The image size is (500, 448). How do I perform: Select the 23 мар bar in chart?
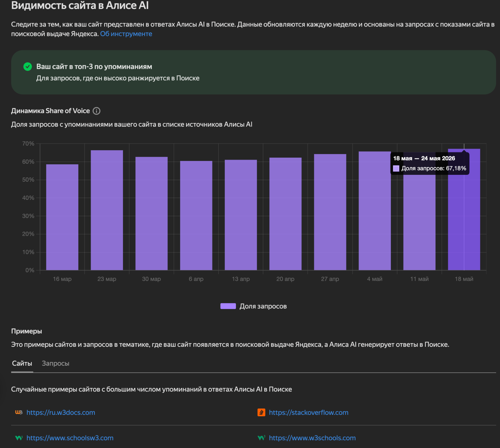point(107,210)
